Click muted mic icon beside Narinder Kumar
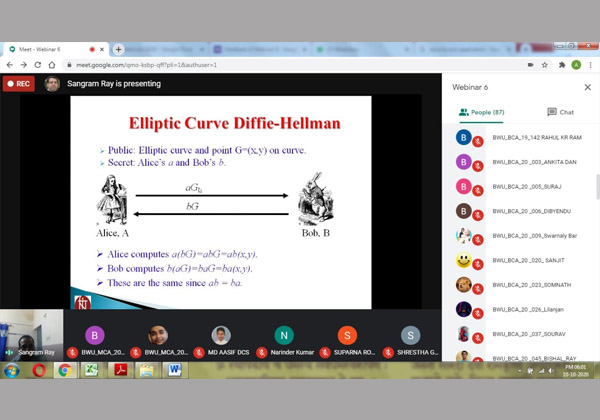The width and height of the screenshot is (600, 420). click(x=262, y=352)
